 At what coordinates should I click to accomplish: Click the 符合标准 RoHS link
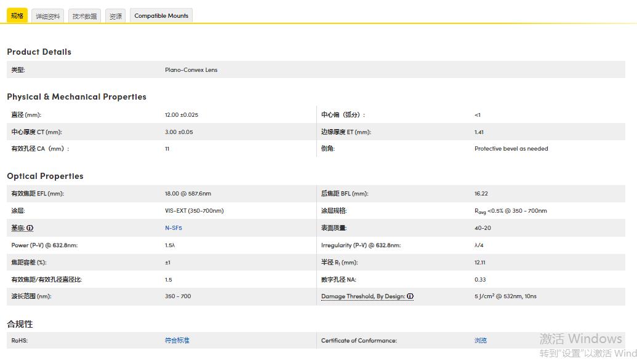(177, 341)
